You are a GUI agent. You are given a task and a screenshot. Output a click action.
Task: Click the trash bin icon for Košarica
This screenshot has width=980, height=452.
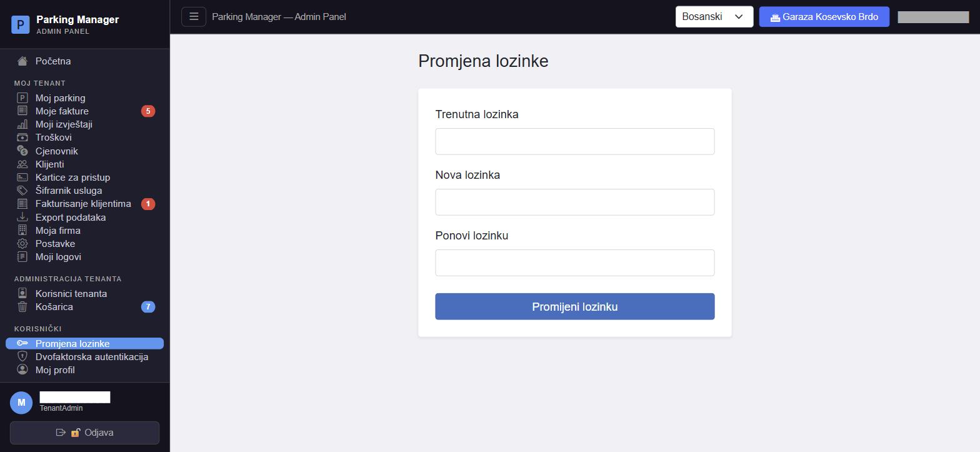(22, 307)
